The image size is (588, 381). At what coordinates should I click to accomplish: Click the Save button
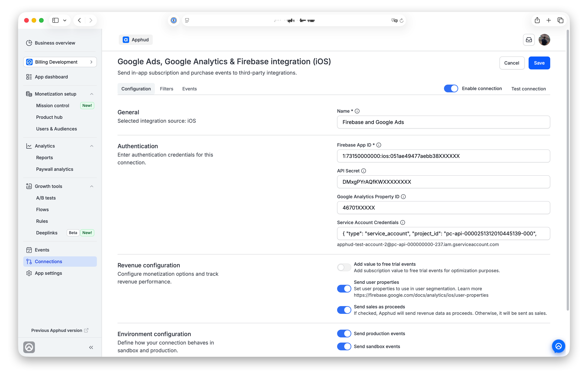pyautogui.click(x=539, y=63)
